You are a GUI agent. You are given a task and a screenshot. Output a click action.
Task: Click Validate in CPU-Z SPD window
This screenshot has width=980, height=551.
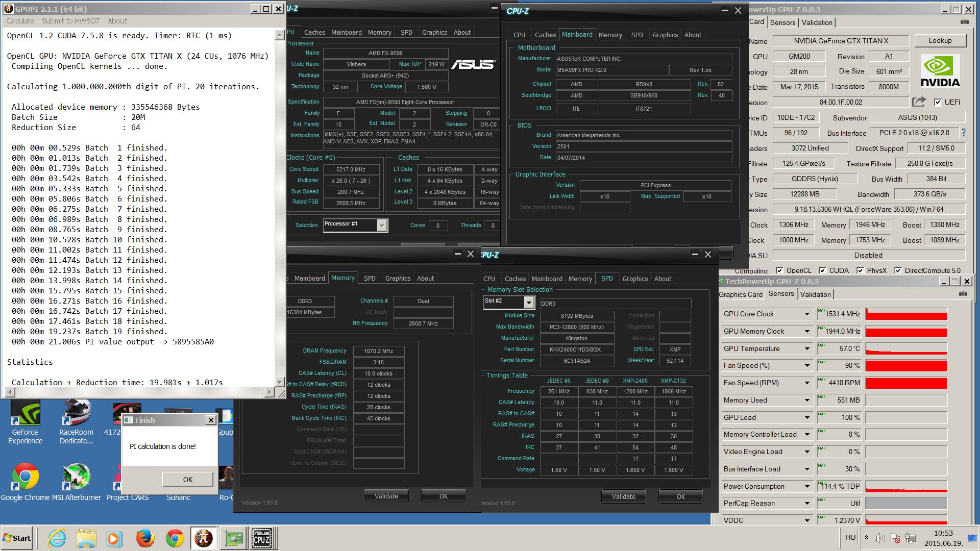(623, 496)
